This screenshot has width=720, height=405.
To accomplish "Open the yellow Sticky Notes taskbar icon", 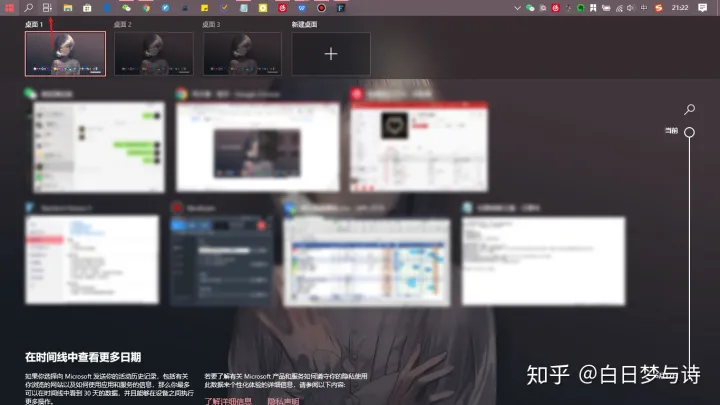I will (x=204, y=8).
